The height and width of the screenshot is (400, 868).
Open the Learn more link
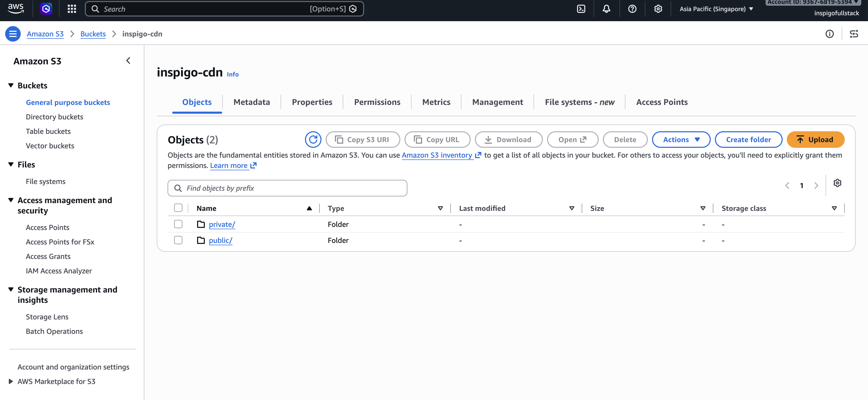tap(233, 165)
